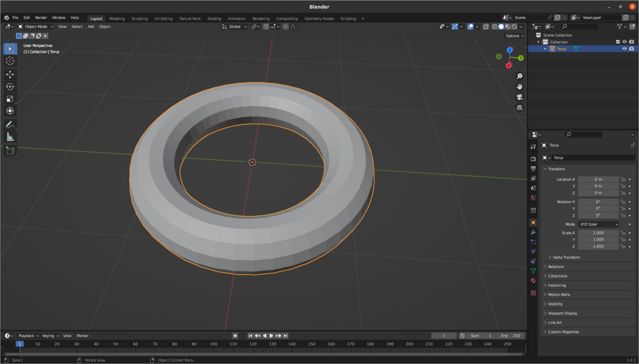The width and height of the screenshot is (639, 364).
Task: Click the pan view hand icon
Action: 520,87
